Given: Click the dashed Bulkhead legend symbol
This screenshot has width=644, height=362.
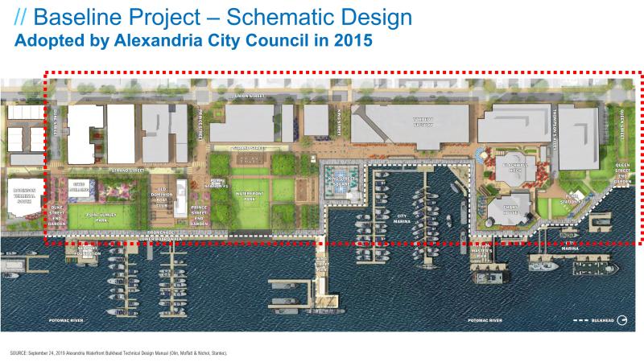Looking at the screenshot, I should pyautogui.click(x=584, y=319).
